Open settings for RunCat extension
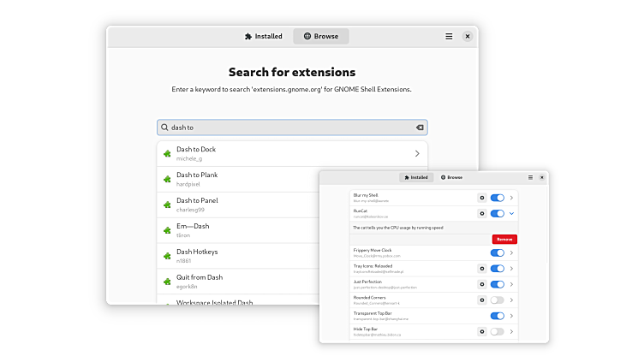The height and width of the screenshot is (362, 644). coord(482,213)
